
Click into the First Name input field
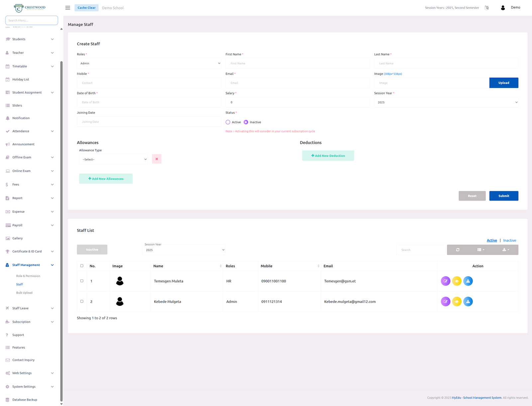click(x=297, y=63)
